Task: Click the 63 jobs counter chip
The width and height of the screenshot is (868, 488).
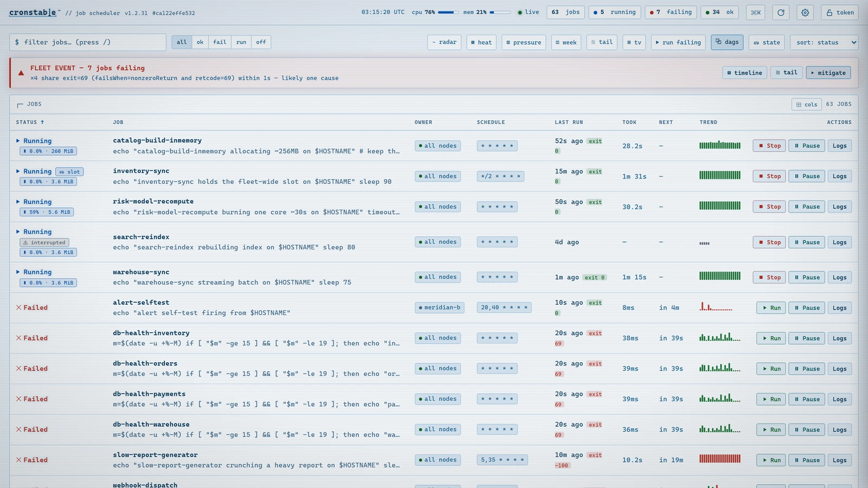Action: 566,12
